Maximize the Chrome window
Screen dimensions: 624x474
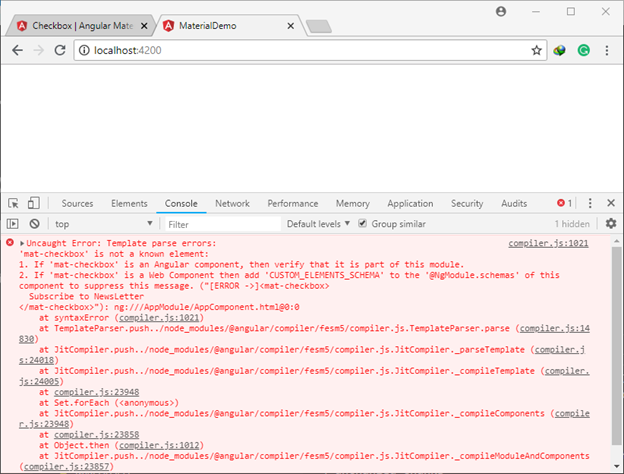[x=571, y=12]
